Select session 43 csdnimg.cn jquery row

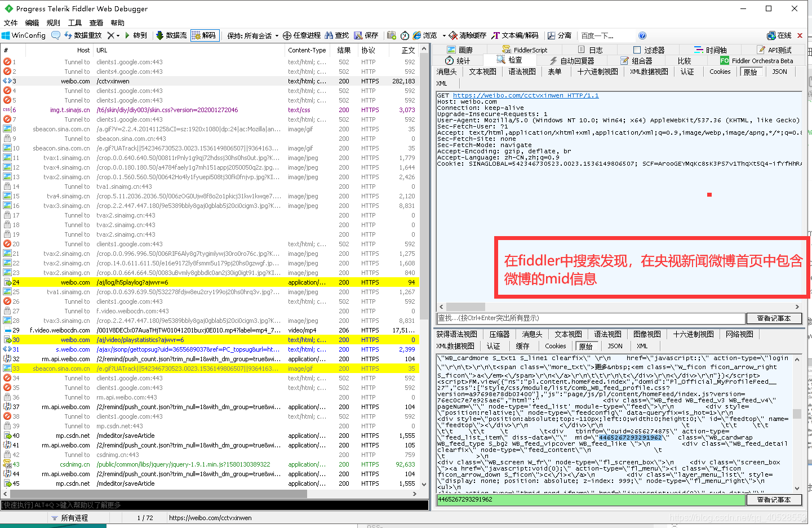click(210, 464)
